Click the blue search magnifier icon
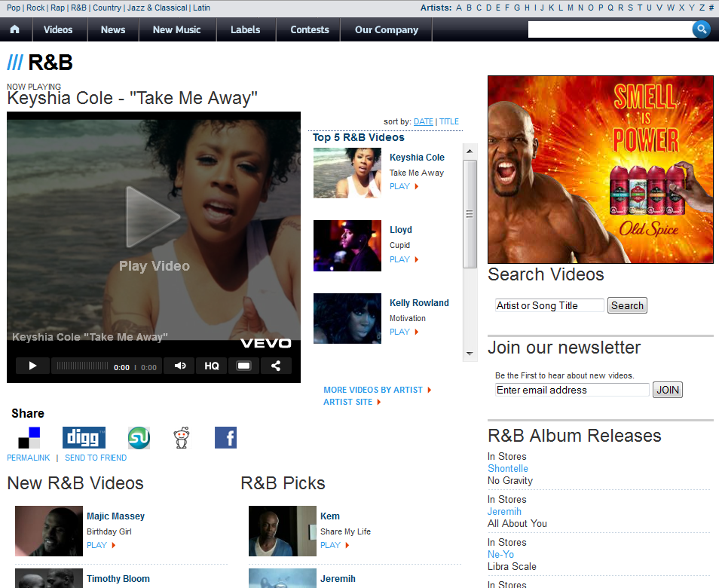Image resolution: width=719 pixels, height=588 pixels. coord(701,29)
